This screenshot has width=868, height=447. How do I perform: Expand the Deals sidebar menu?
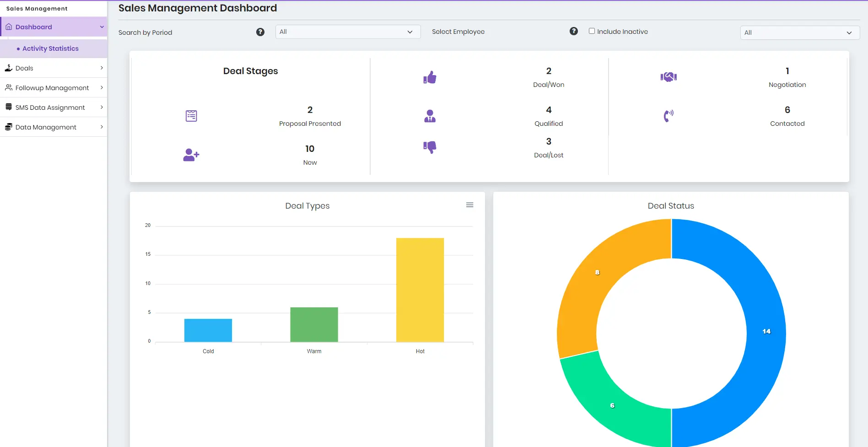(x=54, y=68)
